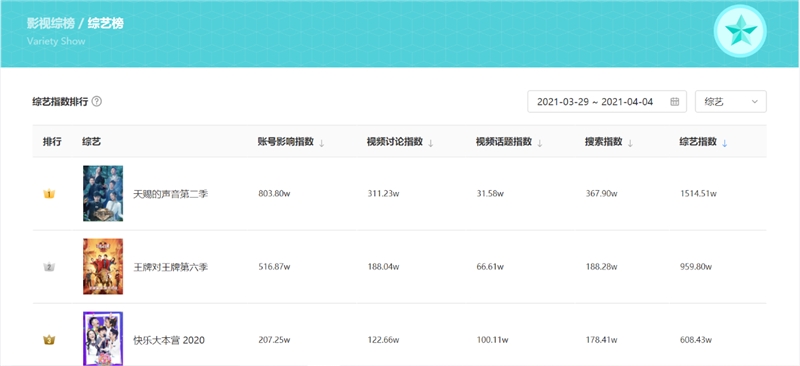Click the 综艺指数排行 section title
Screen dimensions: 800x366
(60, 102)
